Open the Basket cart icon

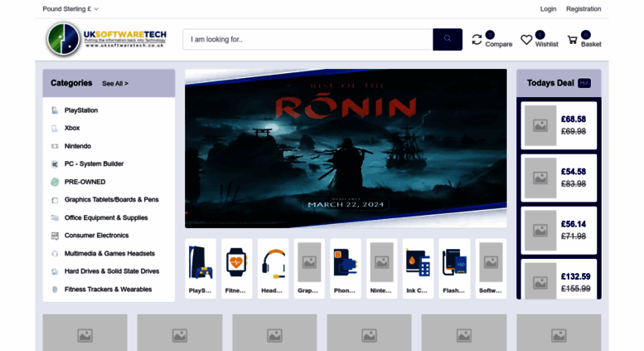(572, 40)
